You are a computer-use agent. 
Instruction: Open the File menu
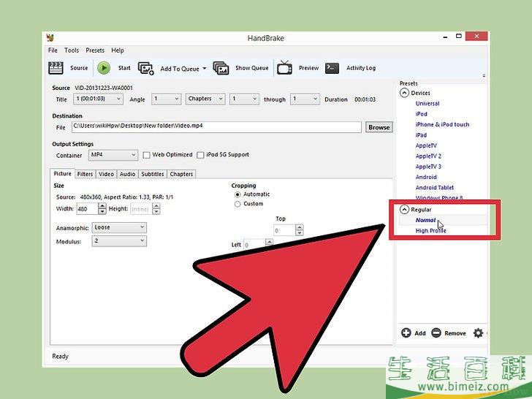tap(53, 50)
